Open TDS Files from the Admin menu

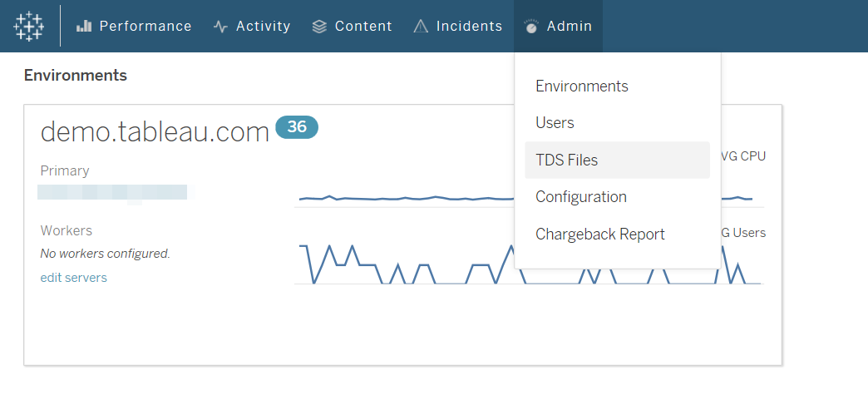[617, 160]
